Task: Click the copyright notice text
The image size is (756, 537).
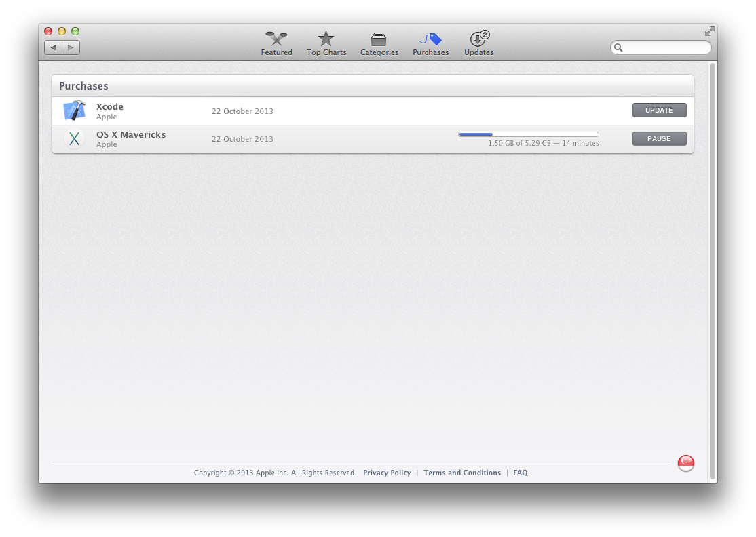Action: click(x=275, y=473)
